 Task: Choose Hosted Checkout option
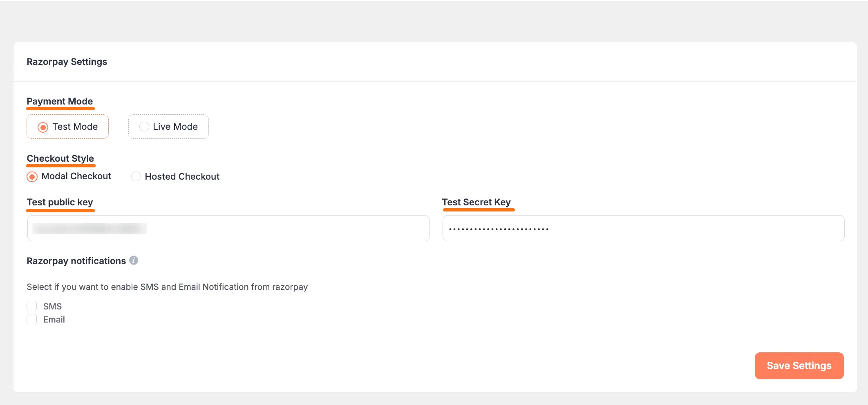[136, 176]
